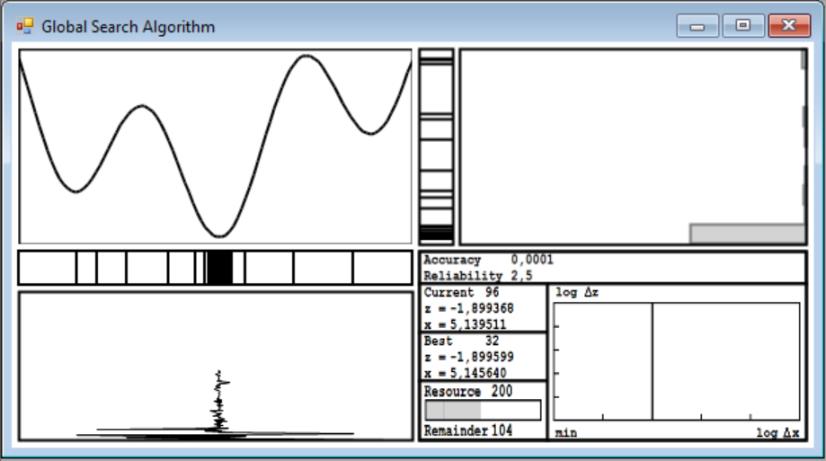This screenshot has width=826, height=461.
Task: Click the vertical line in log convergence plot
Action: tap(653, 361)
